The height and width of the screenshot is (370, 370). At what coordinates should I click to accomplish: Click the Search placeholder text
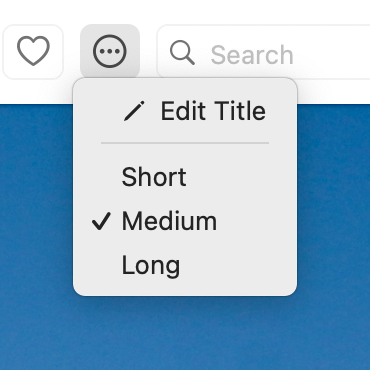pyautogui.click(x=252, y=55)
